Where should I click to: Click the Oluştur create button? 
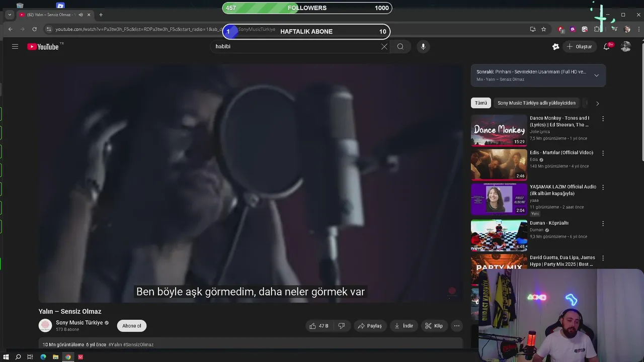click(x=579, y=46)
